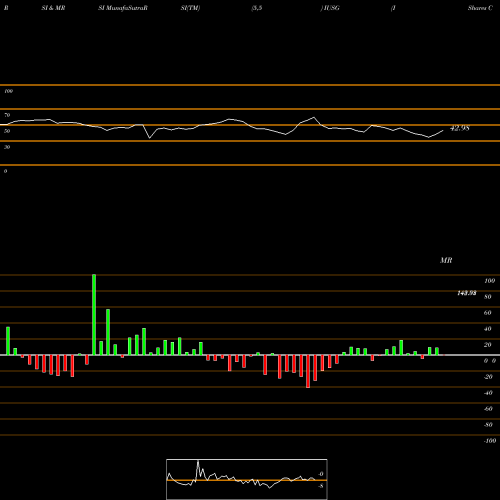500x500 pixels.
Task: Click the lowest red MR bar
Action: (x=308, y=371)
